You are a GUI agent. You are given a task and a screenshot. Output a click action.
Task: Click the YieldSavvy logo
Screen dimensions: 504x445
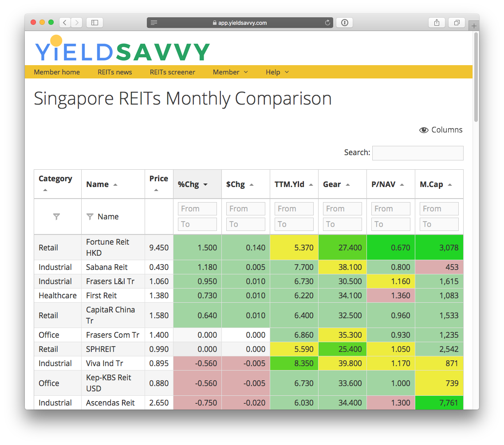[122, 49]
